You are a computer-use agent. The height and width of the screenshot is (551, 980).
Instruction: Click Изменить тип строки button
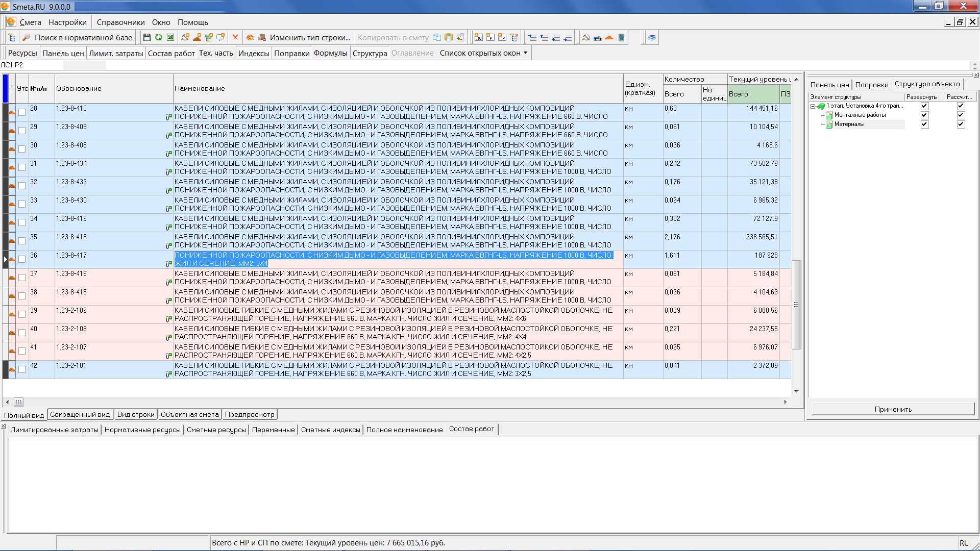click(310, 37)
